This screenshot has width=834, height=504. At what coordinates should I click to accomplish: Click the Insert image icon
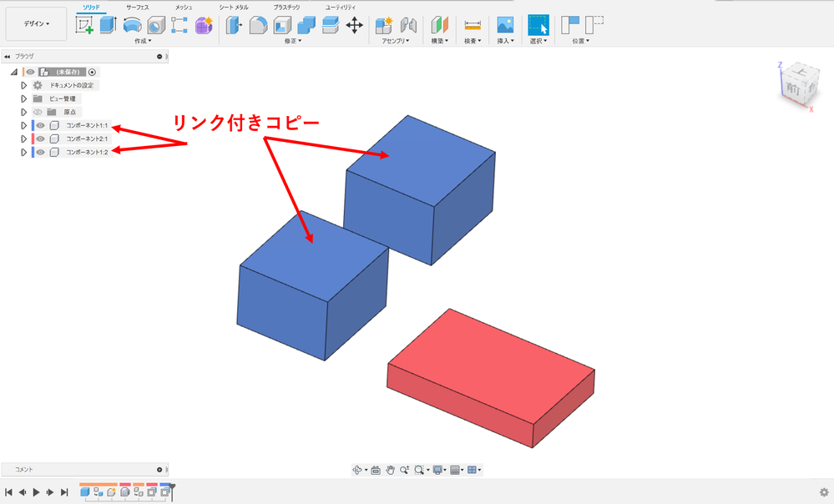coord(505,25)
